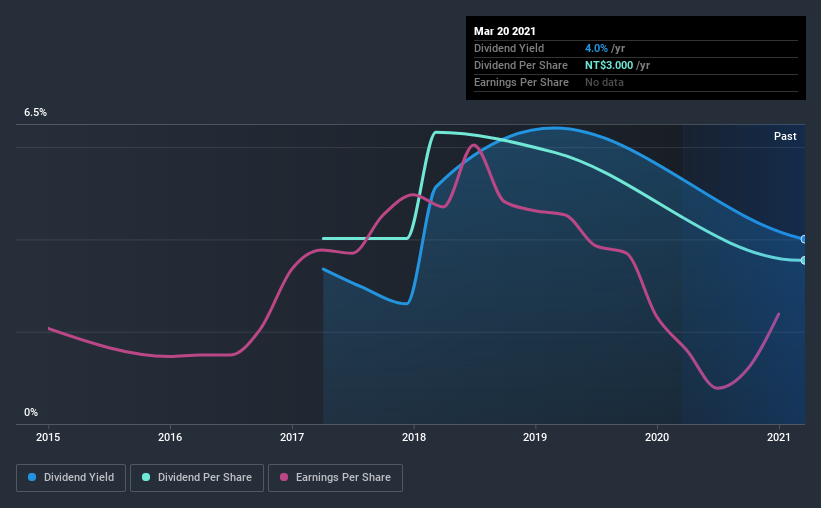The height and width of the screenshot is (508, 821).
Task: Click the 2015 x-axis label
Action: (48, 437)
